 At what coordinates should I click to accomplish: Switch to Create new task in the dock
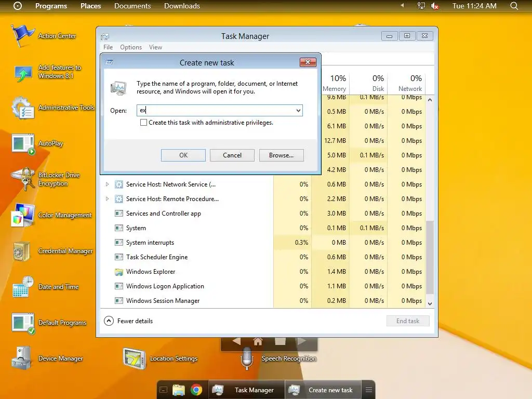[323, 390]
